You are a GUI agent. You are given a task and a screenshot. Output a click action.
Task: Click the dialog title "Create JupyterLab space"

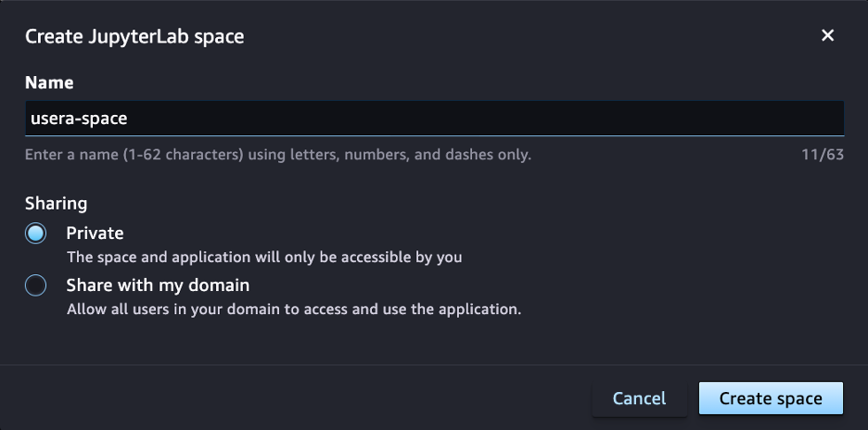point(134,37)
